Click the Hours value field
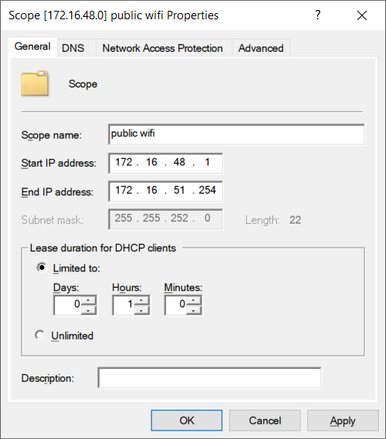Viewport: 386px width, 439px height. coord(124,305)
